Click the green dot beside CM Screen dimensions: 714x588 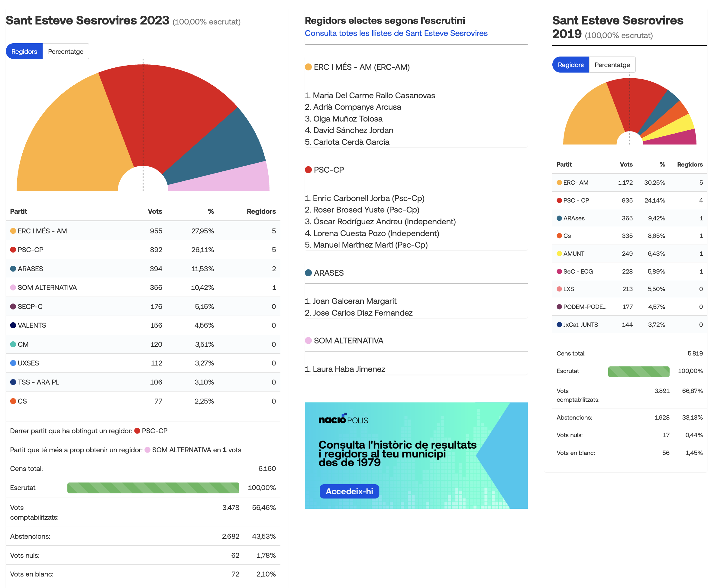13,344
